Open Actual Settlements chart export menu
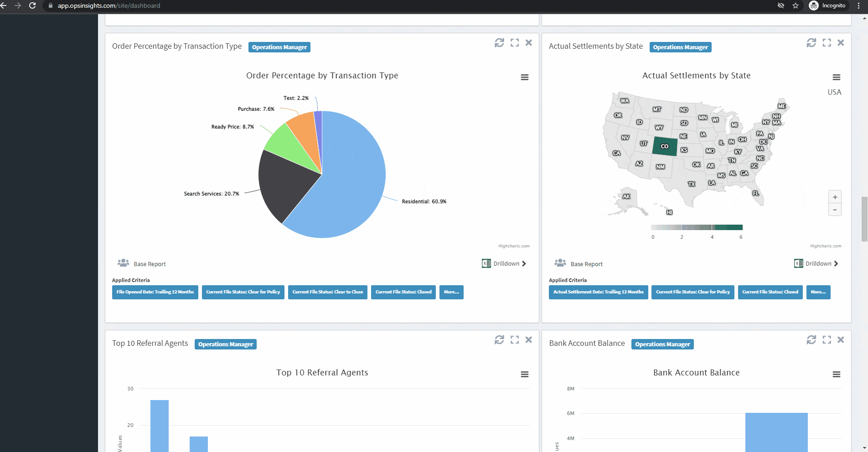Image resolution: width=868 pixels, height=452 pixels. coord(836,77)
